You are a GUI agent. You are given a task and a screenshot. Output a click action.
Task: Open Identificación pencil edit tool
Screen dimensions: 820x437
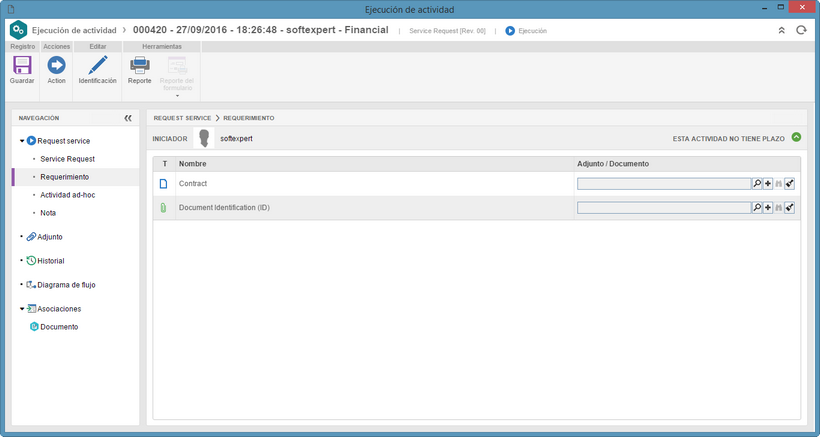click(98, 65)
